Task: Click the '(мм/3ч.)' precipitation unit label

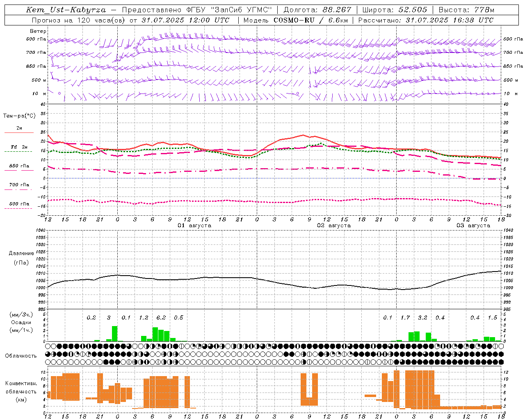Action: (x=21, y=315)
